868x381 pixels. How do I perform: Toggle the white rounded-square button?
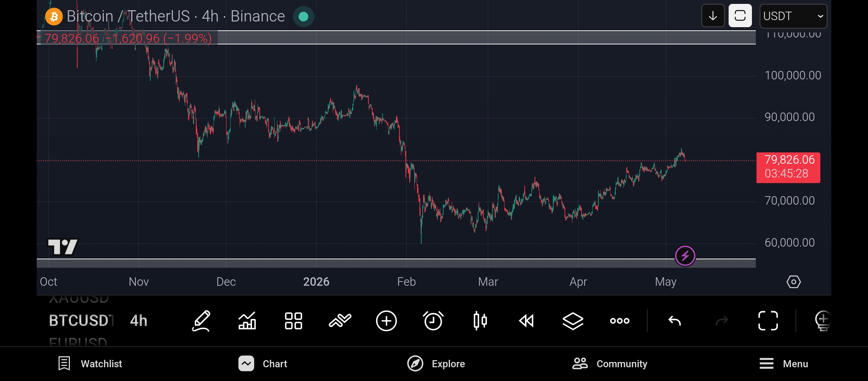[740, 16]
